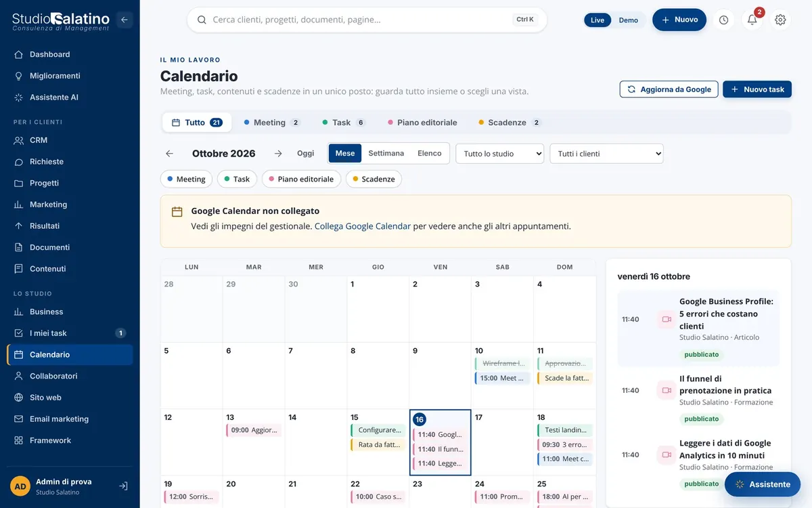
Task: Select the Elenco view
Action: (430, 153)
